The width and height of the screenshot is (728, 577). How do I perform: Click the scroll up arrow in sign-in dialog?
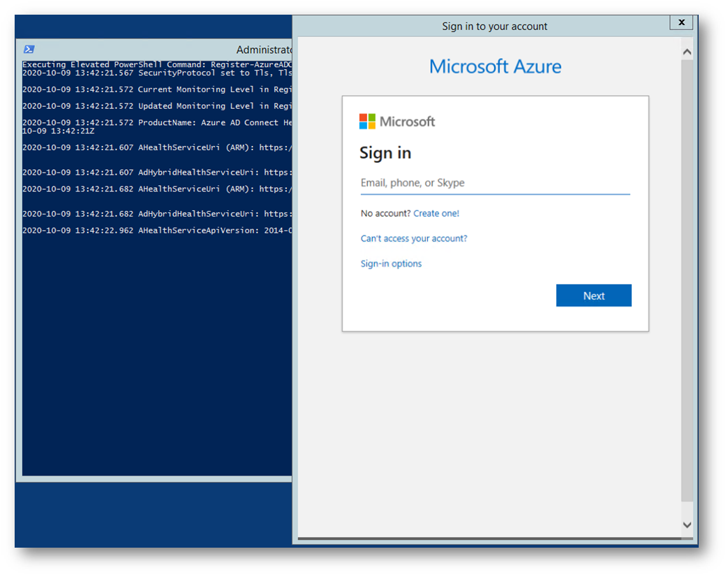(687, 52)
